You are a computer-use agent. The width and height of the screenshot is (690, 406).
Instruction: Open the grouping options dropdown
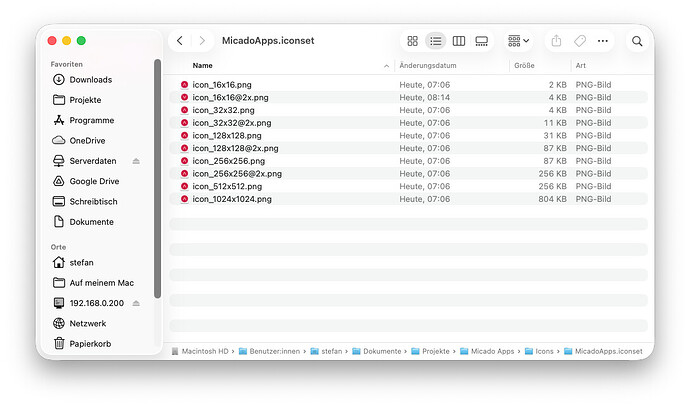[x=518, y=41]
